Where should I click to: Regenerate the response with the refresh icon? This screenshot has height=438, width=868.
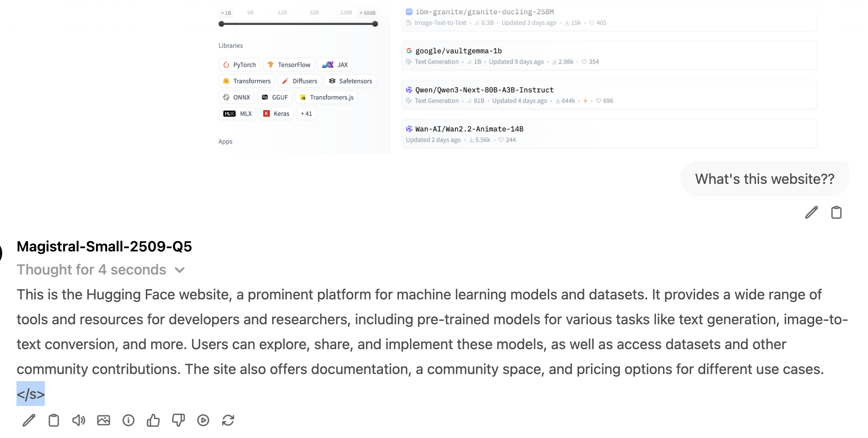click(228, 420)
